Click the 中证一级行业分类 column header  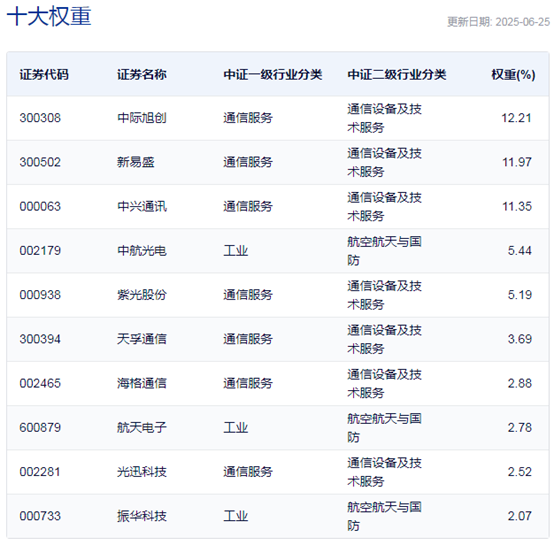pos(272,75)
